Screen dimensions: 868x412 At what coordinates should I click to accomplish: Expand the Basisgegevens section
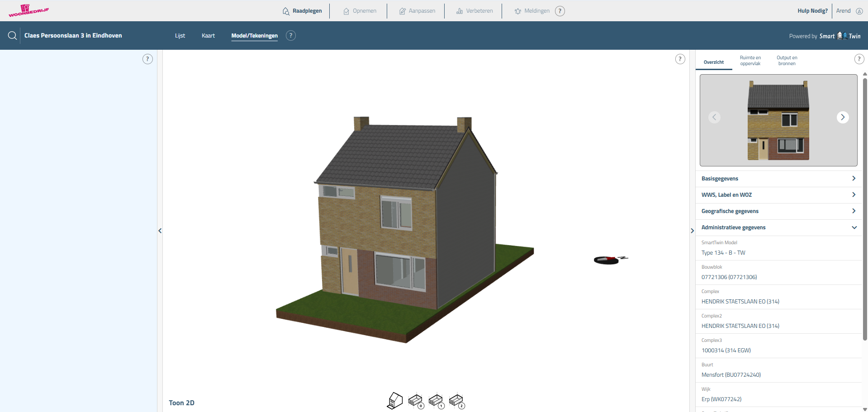(x=778, y=179)
